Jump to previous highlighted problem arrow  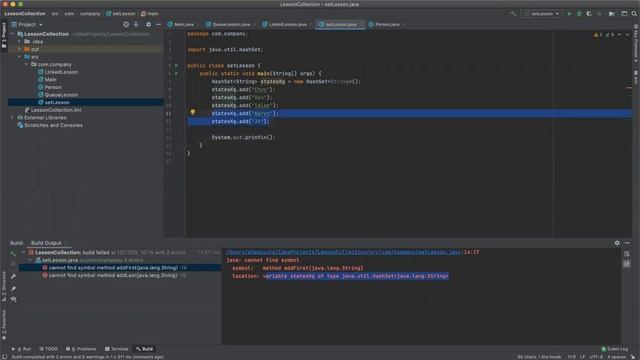pyautogui.click(x=620, y=35)
